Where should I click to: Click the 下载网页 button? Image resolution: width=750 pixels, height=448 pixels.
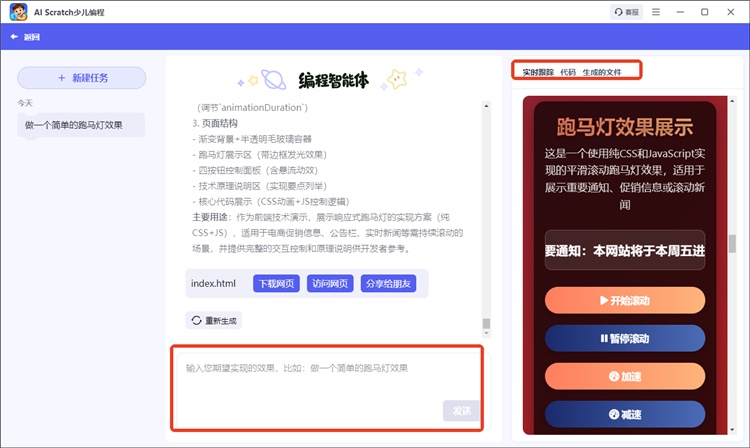point(276,284)
